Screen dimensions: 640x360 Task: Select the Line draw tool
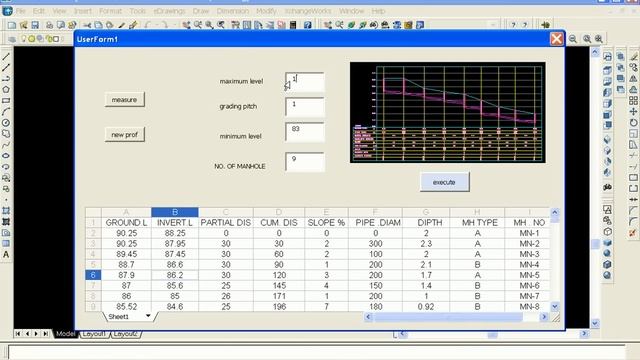tap(6, 56)
